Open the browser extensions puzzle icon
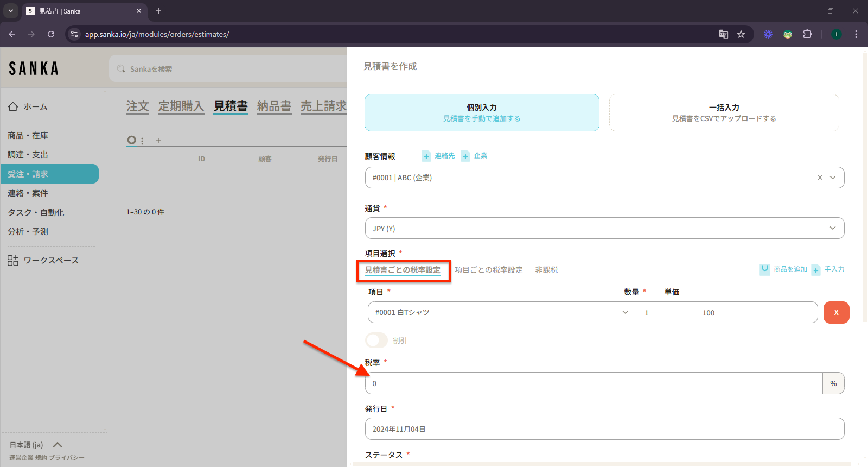Image resolution: width=868 pixels, height=467 pixels. pos(807,34)
